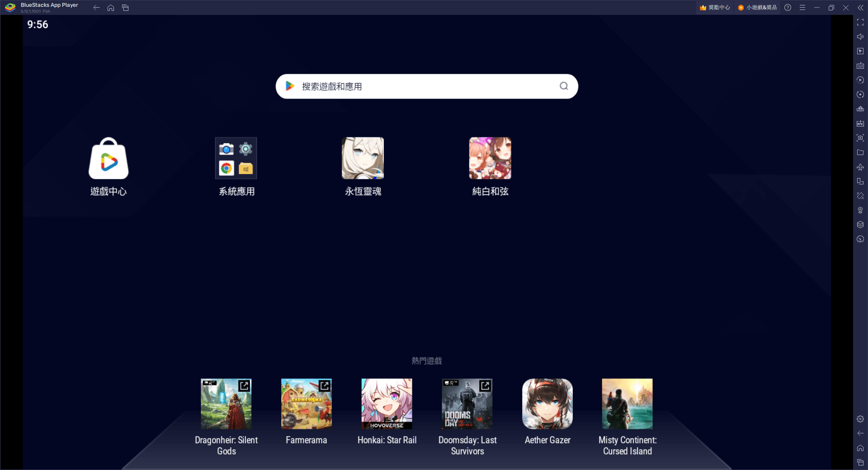Image resolution: width=868 pixels, height=470 pixels.
Task: Click the search field 搜索遊戲和應用
Action: [x=427, y=86]
